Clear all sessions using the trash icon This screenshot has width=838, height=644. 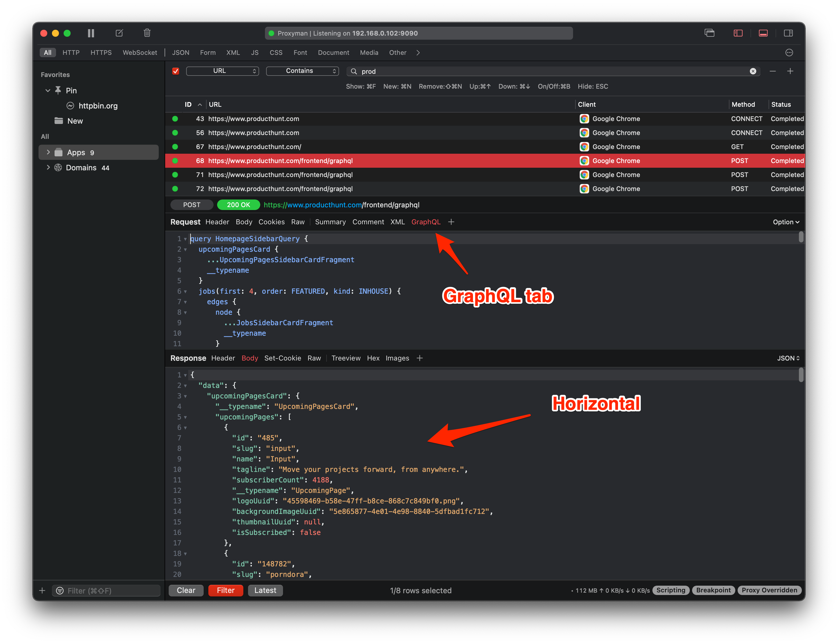coord(147,33)
